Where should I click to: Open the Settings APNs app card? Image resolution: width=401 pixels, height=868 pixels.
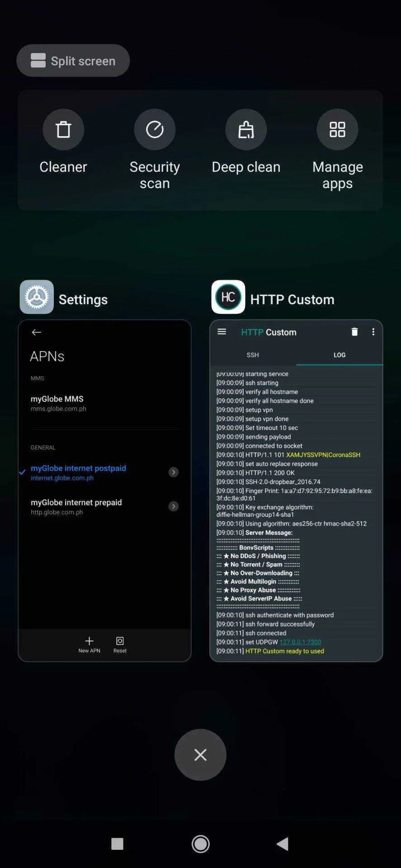pos(104,491)
